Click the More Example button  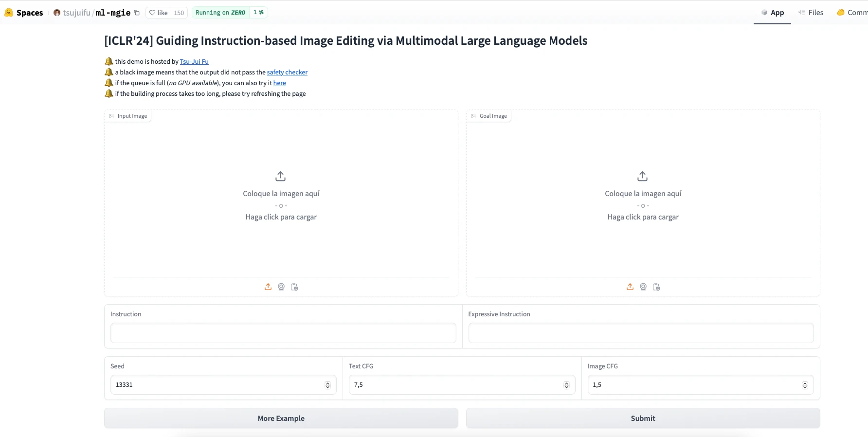[281, 418]
